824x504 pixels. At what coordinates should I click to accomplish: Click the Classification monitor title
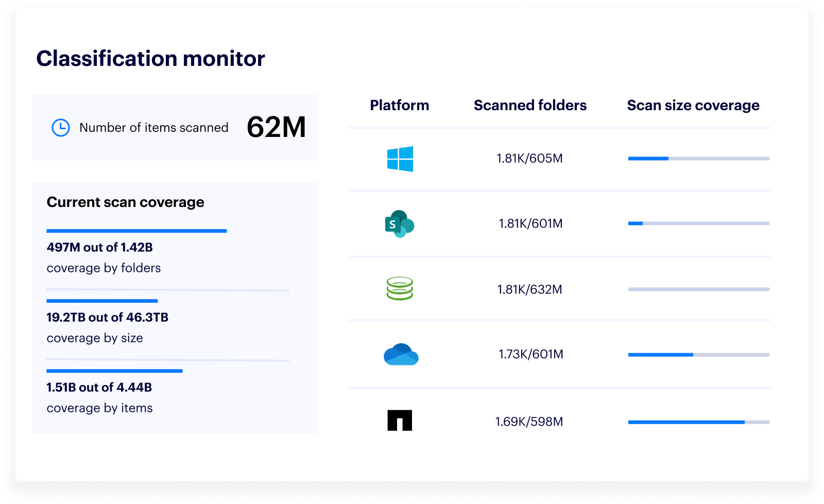(x=150, y=58)
